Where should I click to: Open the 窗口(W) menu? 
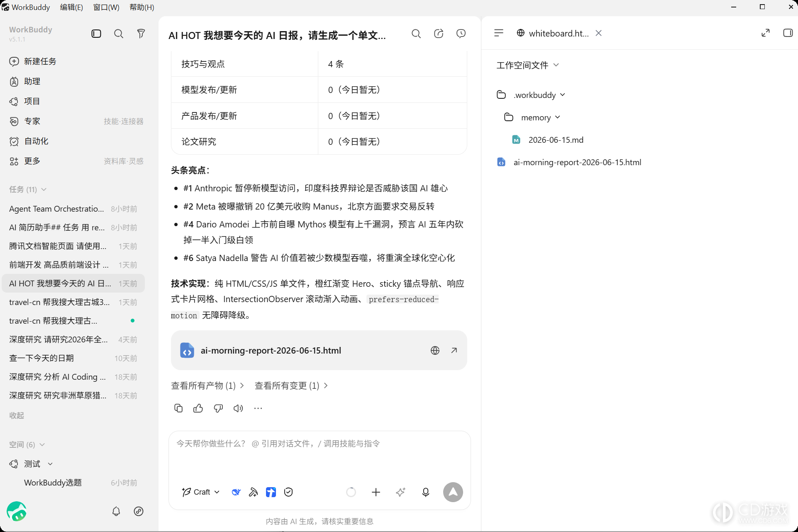click(x=106, y=7)
